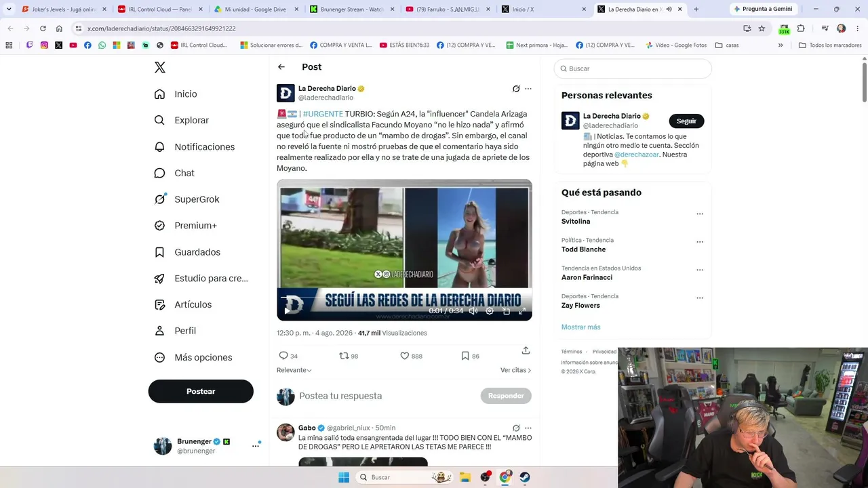Click the Grok icon on Gabo's reply
This screenshot has height=488, width=868.
[x=516, y=428]
